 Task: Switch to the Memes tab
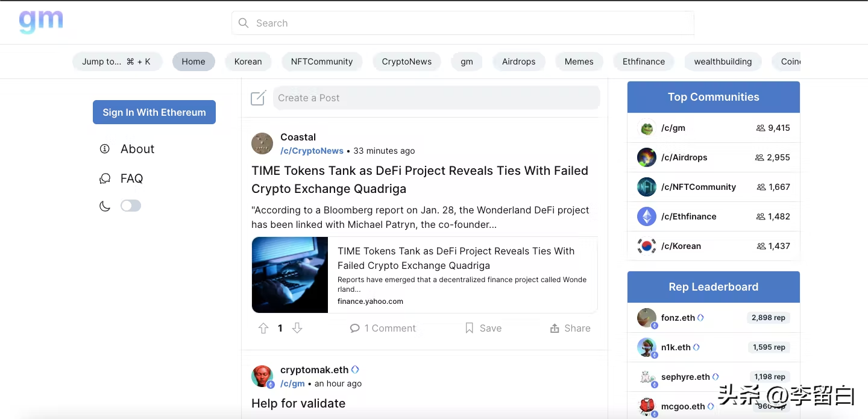pyautogui.click(x=579, y=61)
